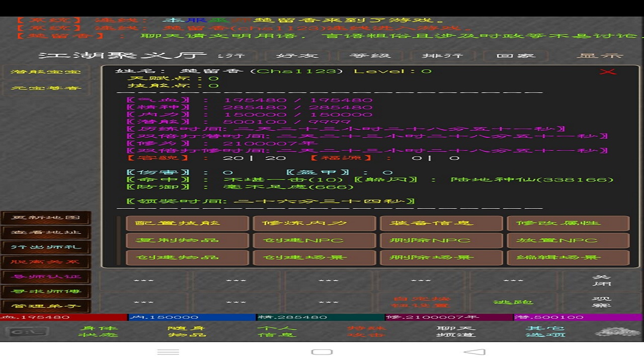Open 自定按钮设置 custom button settings

click(421, 302)
